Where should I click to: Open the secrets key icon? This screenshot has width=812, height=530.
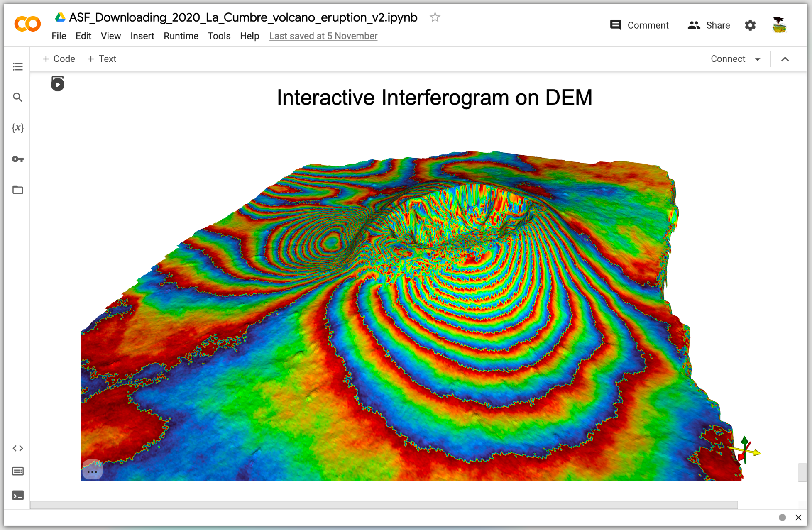(x=17, y=159)
